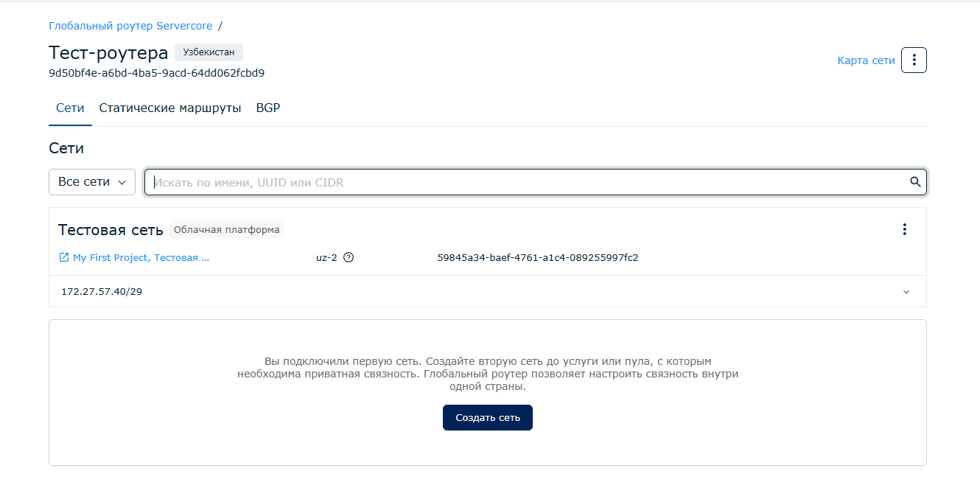Open the Статические маршруты tab

pyautogui.click(x=170, y=108)
